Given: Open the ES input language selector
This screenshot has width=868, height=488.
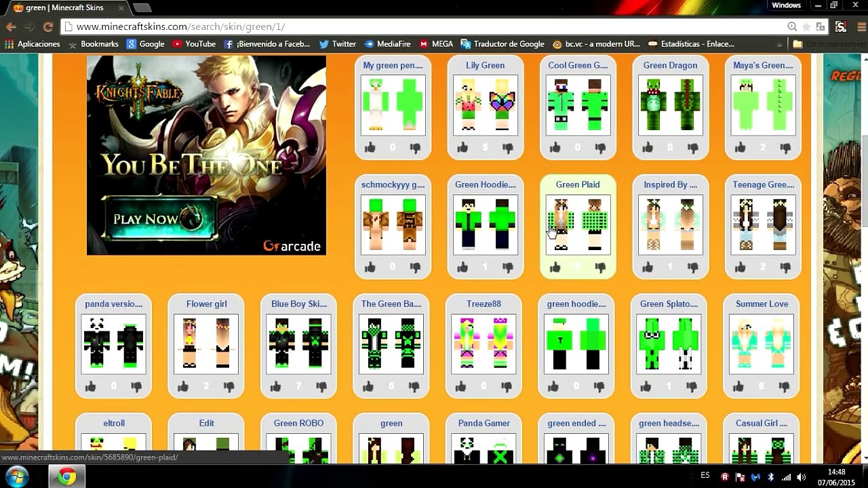Looking at the screenshot, I should click(705, 476).
